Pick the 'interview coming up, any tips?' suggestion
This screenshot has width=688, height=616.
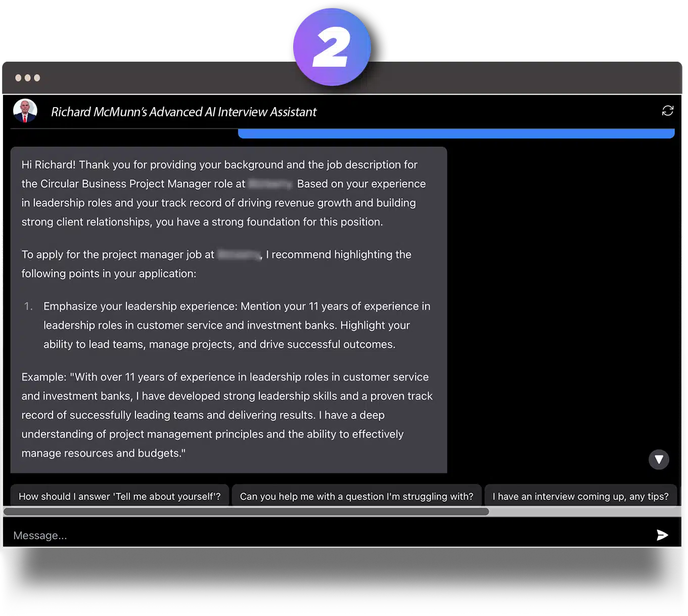click(x=580, y=496)
